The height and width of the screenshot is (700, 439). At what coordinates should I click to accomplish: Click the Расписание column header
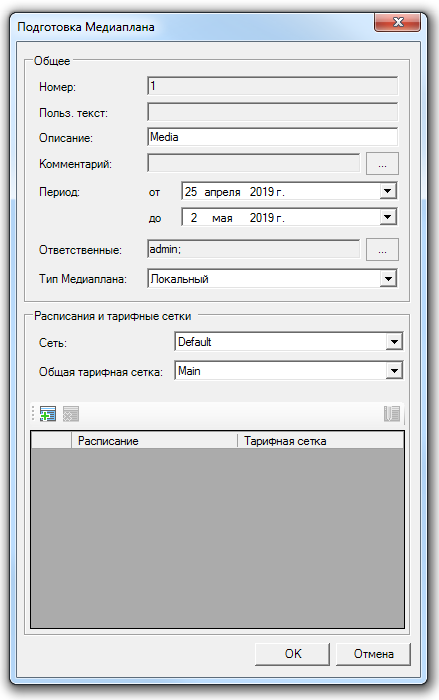tap(154, 441)
